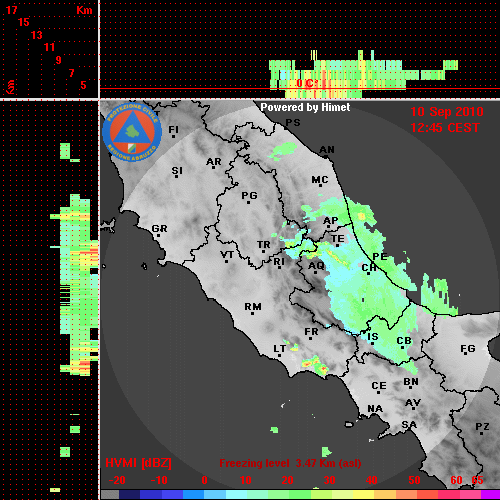Click the '5' km height label
The height and width of the screenshot is (500, 500).
[83, 85]
